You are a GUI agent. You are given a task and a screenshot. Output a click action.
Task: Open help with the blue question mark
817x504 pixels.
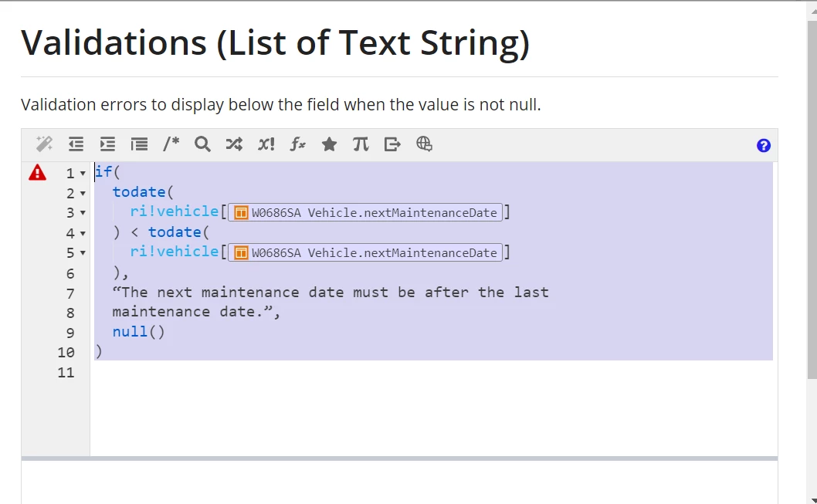(764, 145)
